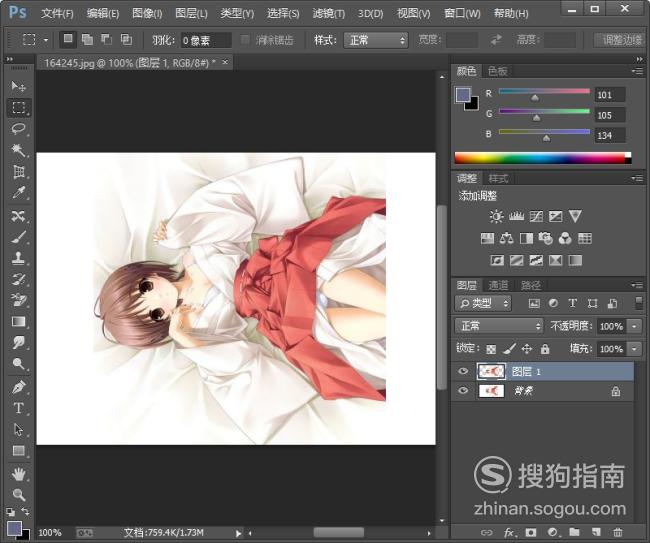Select the Dodge tool

[18, 364]
